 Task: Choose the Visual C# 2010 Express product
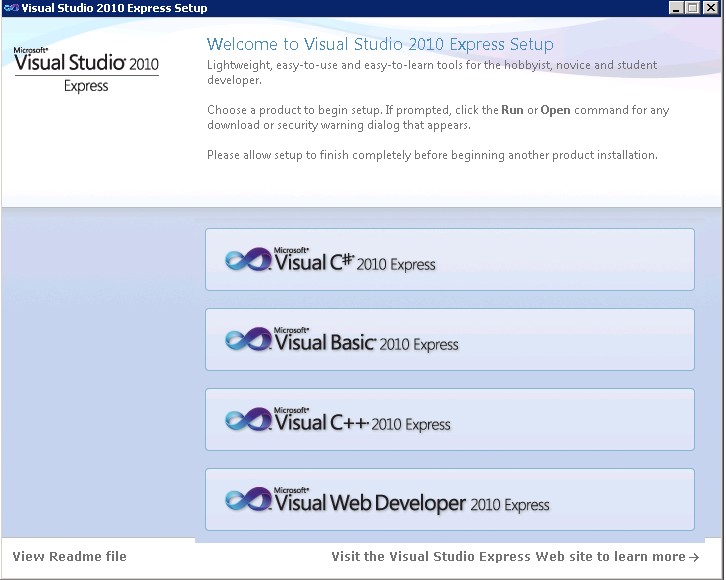pos(450,260)
